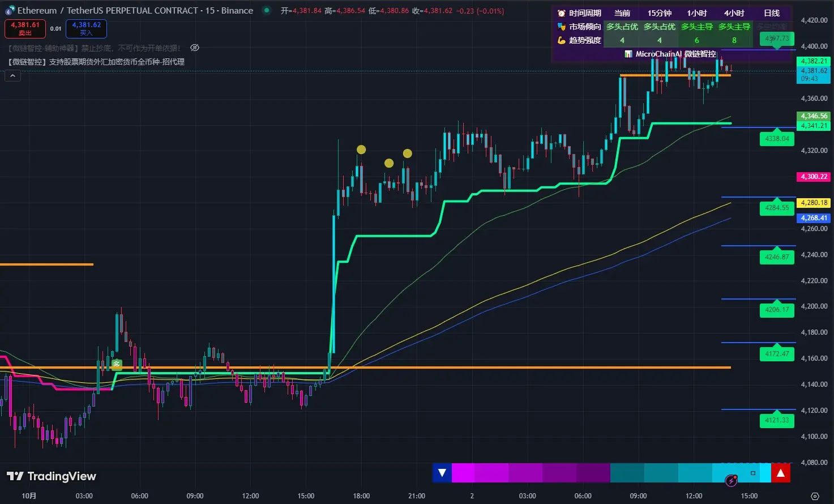Click the 15分钟 column header
834x504 pixels.
659,13
